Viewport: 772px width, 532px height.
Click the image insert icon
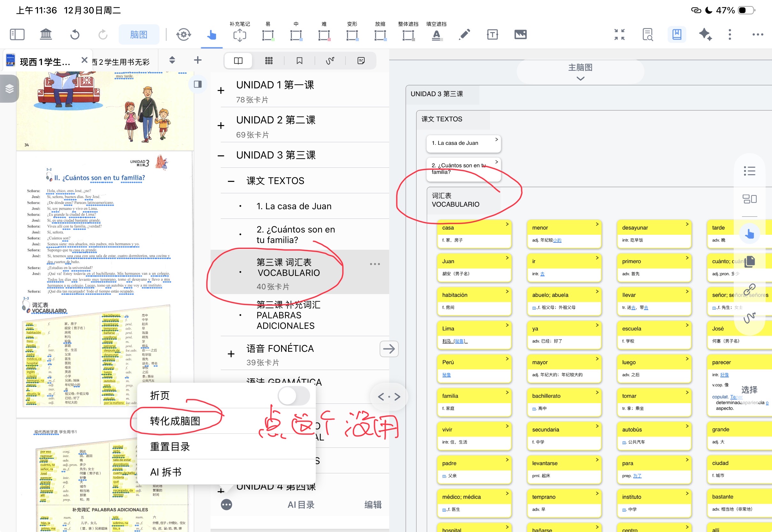pyautogui.click(x=520, y=34)
